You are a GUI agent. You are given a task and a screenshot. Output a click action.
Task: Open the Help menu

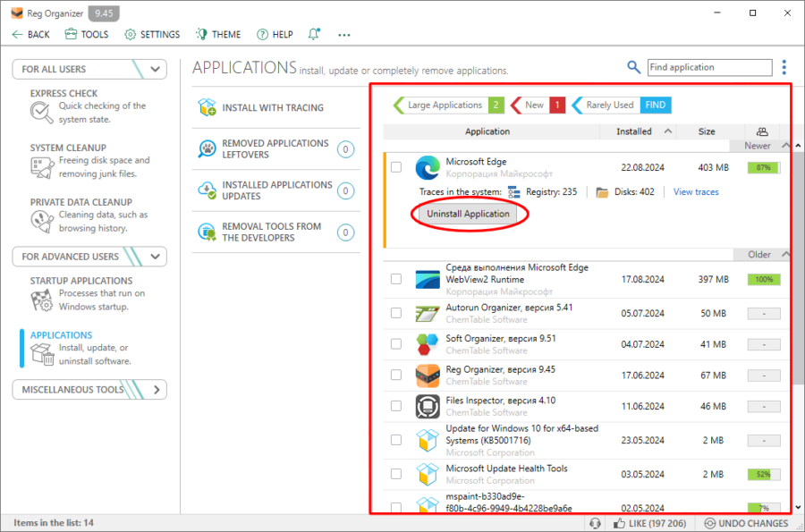tap(275, 34)
